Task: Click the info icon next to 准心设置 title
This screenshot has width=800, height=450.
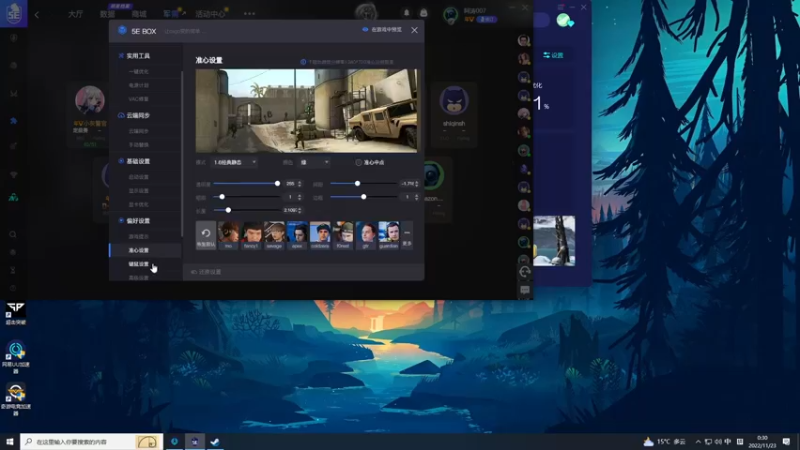Action: coord(303,62)
